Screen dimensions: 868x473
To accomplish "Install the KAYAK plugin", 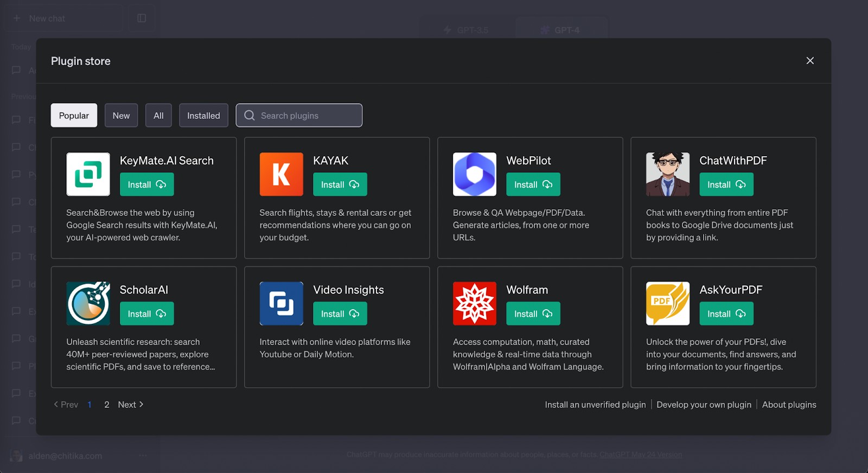I will click(340, 184).
